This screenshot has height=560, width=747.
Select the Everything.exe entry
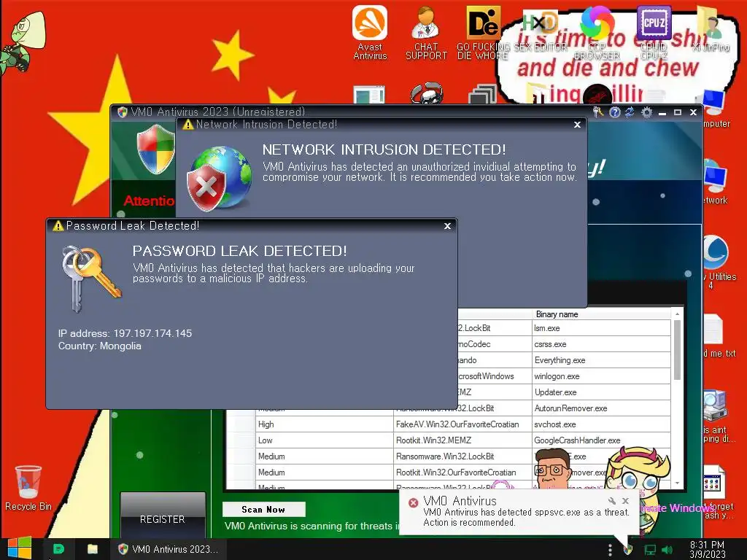click(x=601, y=360)
